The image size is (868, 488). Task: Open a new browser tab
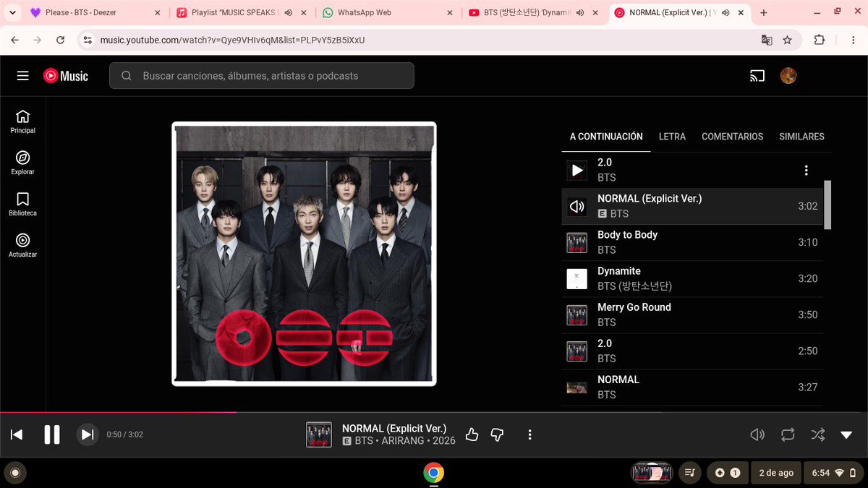[x=763, y=13]
